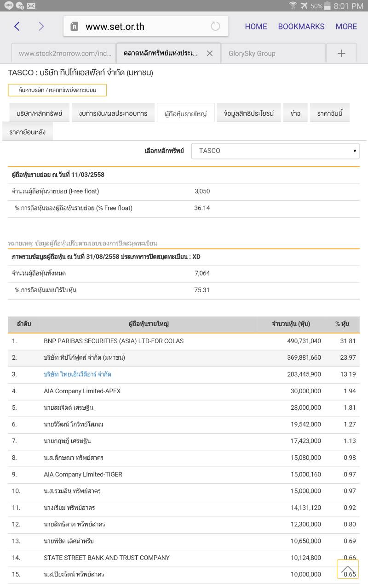The width and height of the screenshot is (368, 588).
Task: Open the บริษัท ไทยเอ็นวีดีอาร์ จำกัด link
Action: [77, 374]
